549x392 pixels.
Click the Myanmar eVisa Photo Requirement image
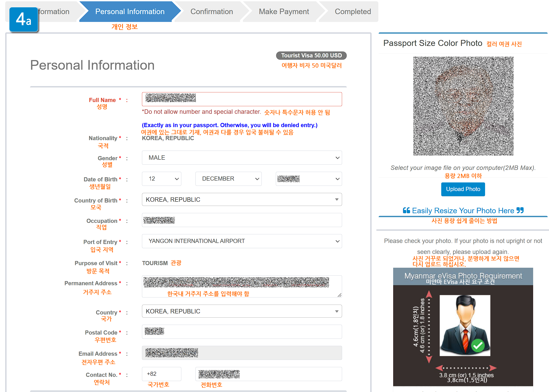[463, 327]
